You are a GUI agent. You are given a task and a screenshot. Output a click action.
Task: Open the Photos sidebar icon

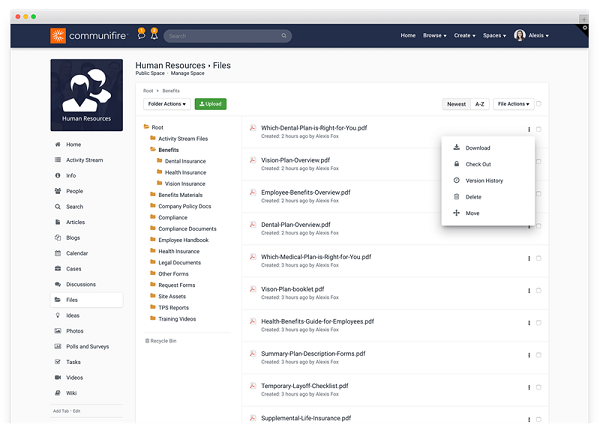(57, 331)
